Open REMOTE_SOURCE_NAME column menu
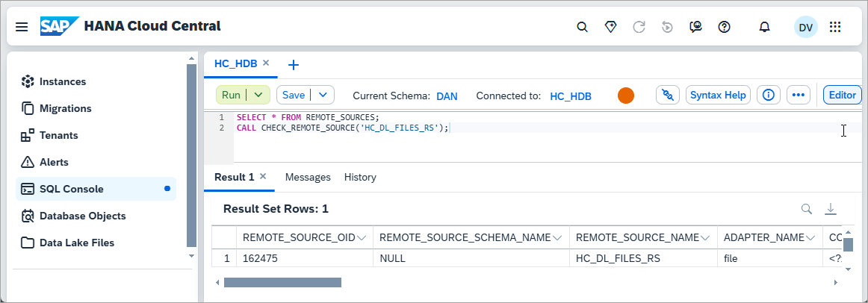Viewport: 868px width, 303px height. pyautogui.click(x=705, y=238)
